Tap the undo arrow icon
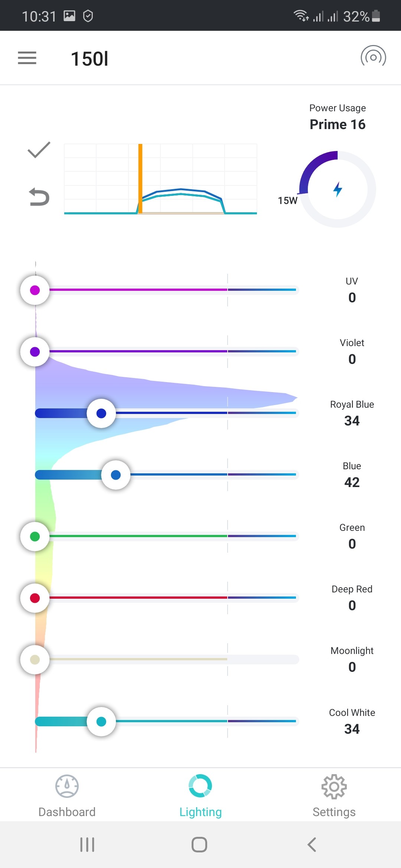The height and width of the screenshot is (868, 401). (39, 197)
